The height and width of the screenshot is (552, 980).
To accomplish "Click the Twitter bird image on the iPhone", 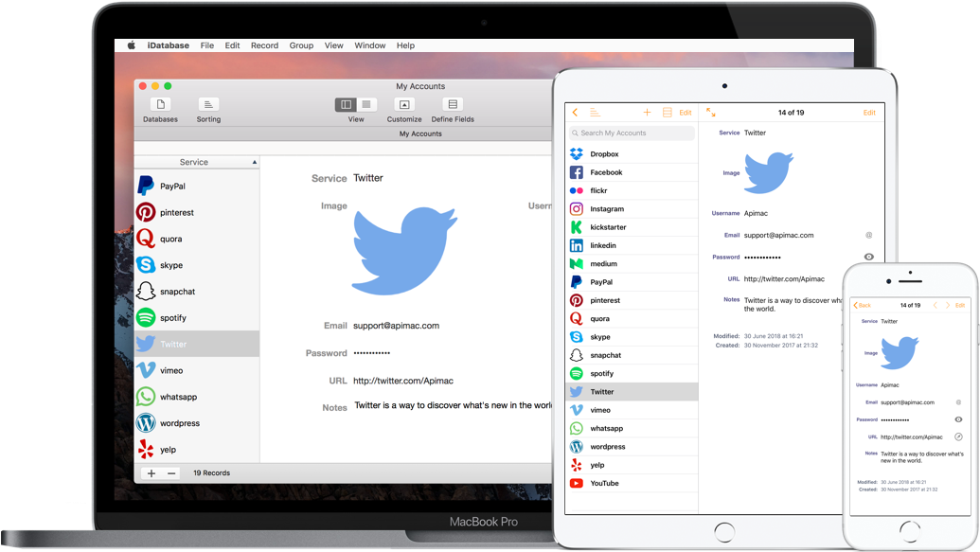I will pos(900,353).
